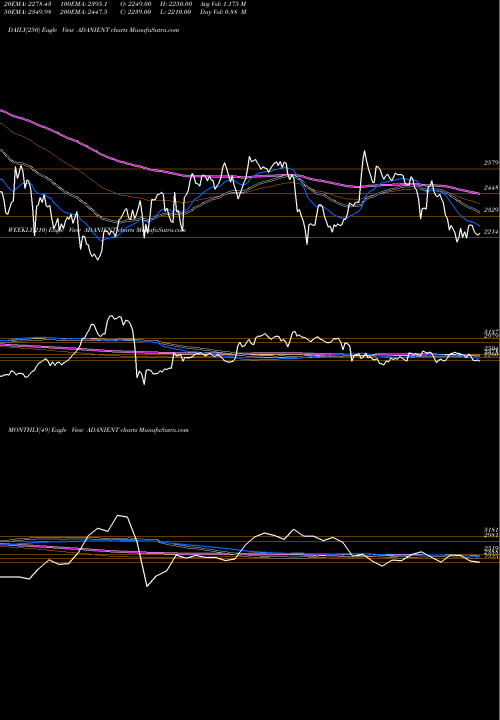The height and width of the screenshot is (720, 500).
Task: Click the Open price value O
Action: point(136,3)
